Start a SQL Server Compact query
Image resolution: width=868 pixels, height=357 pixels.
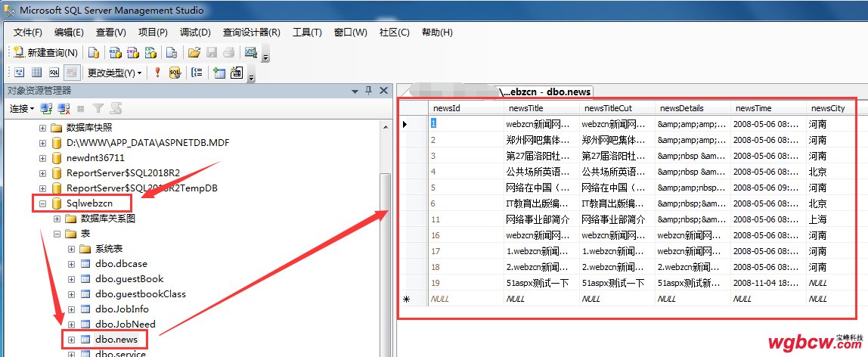(x=172, y=53)
